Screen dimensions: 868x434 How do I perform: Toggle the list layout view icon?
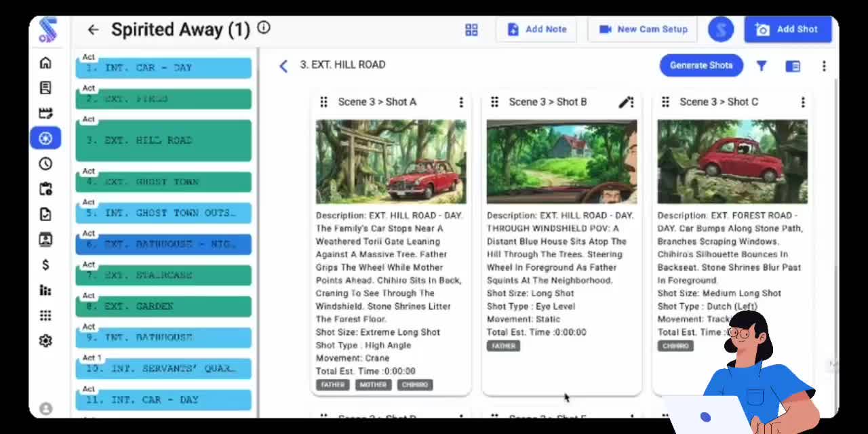(793, 66)
